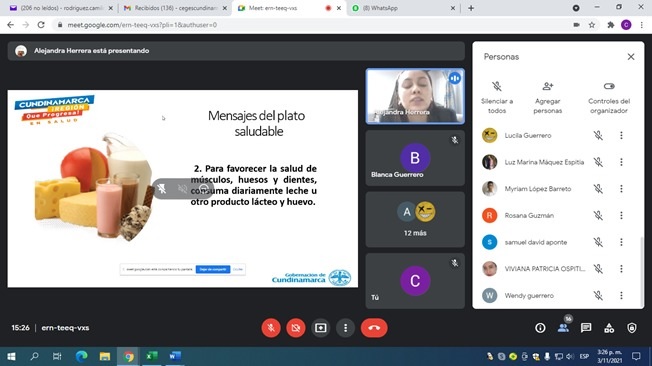This screenshot has height=366, width=652.
Task: Open meeting details info icon
Action: (540, 328)
